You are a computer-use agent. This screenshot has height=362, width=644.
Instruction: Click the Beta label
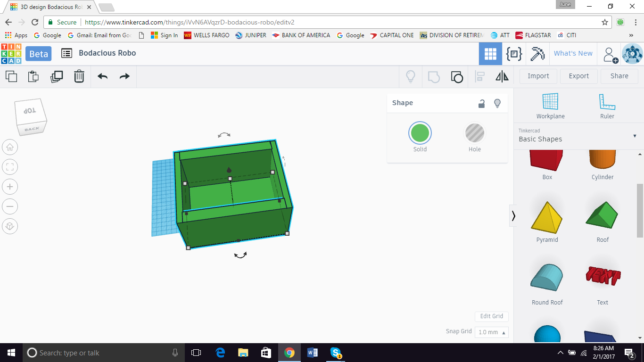[x=39, y=54]
